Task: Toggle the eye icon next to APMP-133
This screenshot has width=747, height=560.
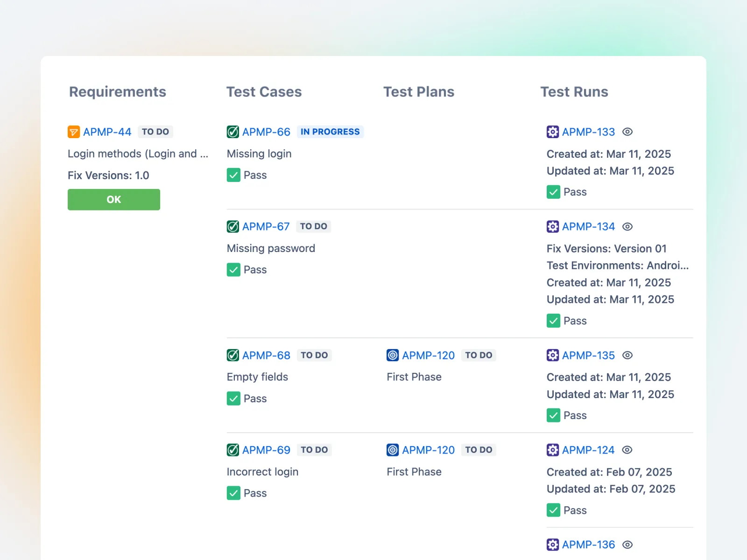Action: (x=627, y=132)
